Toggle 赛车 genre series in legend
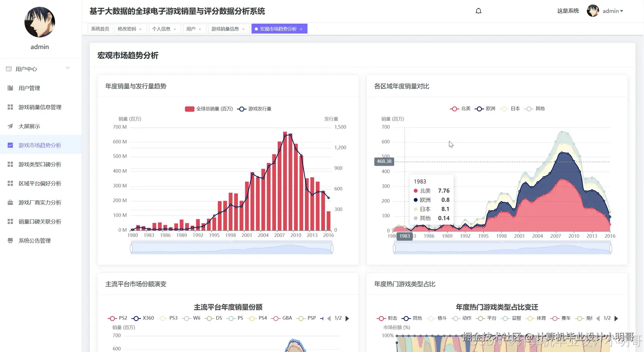 click(x=561, y=318)
